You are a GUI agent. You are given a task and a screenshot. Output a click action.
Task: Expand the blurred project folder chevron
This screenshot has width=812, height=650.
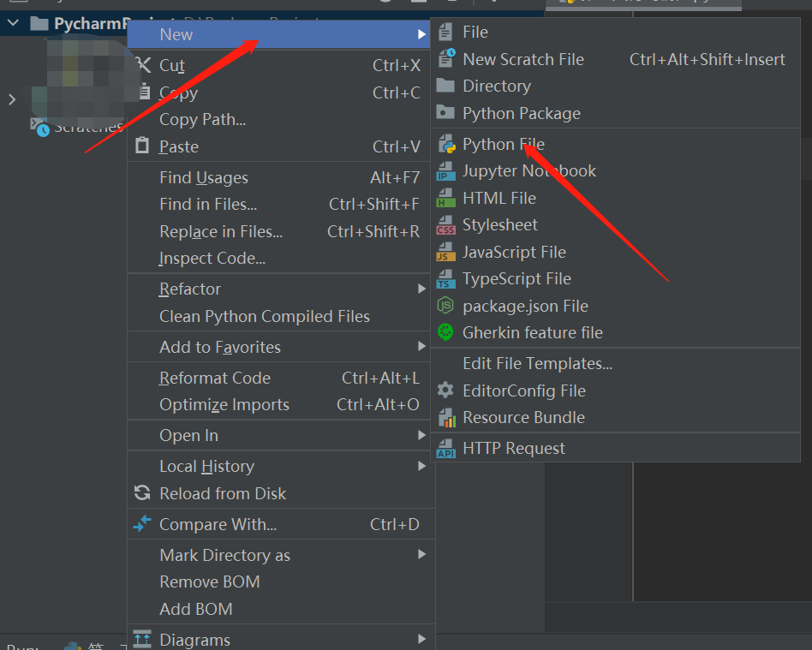click(x=12, y=99)
